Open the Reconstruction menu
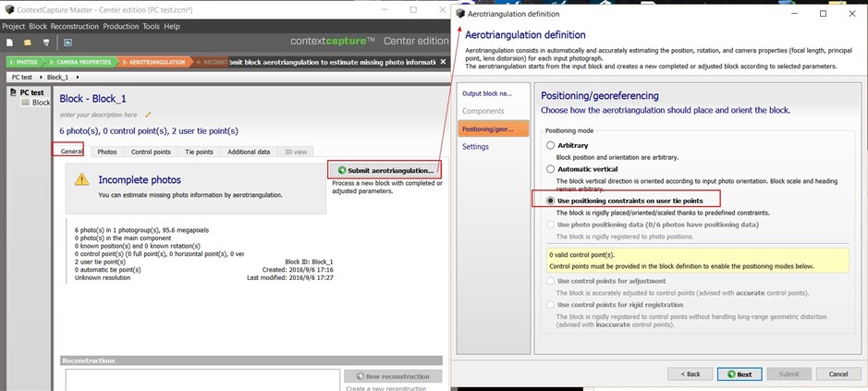The width and height of the screenshot is (868, 391). click(x=74, y=26)
